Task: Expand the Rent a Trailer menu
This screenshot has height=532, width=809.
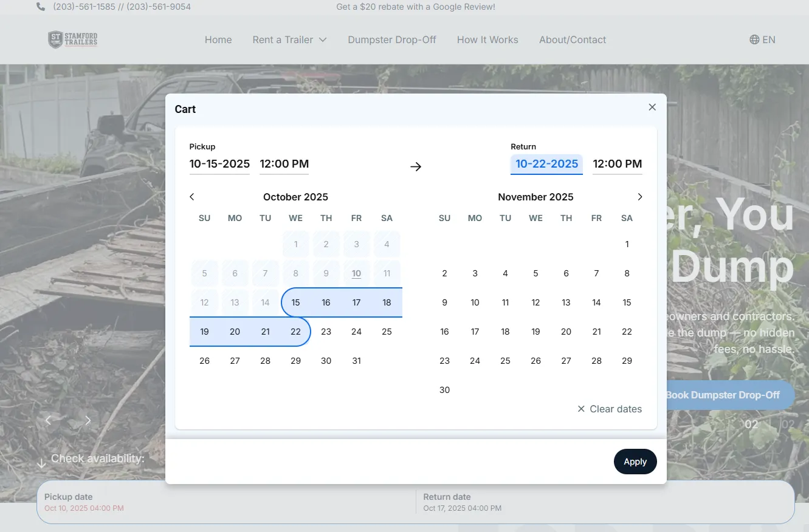Action: [x=289, y=39]
